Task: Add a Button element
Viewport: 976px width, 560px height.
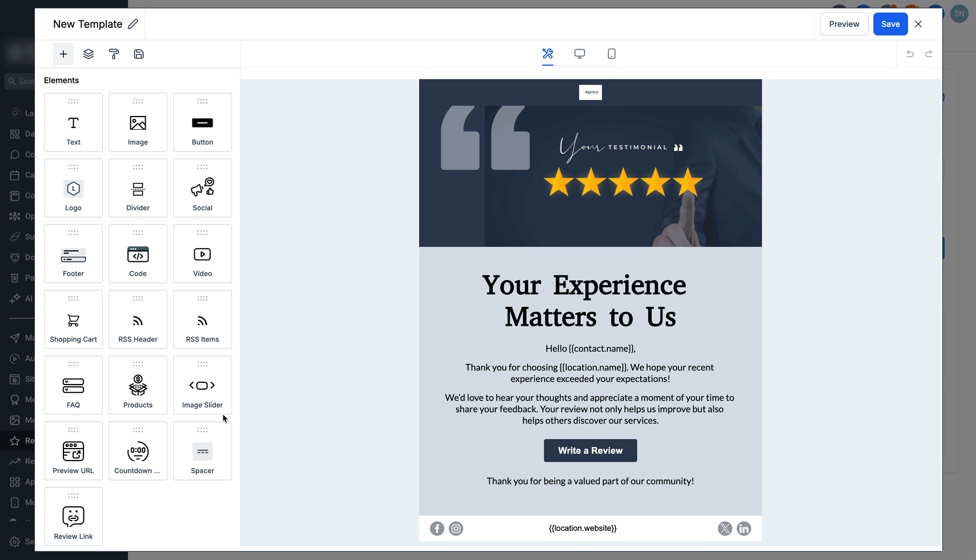Action: tap(202, 122)
